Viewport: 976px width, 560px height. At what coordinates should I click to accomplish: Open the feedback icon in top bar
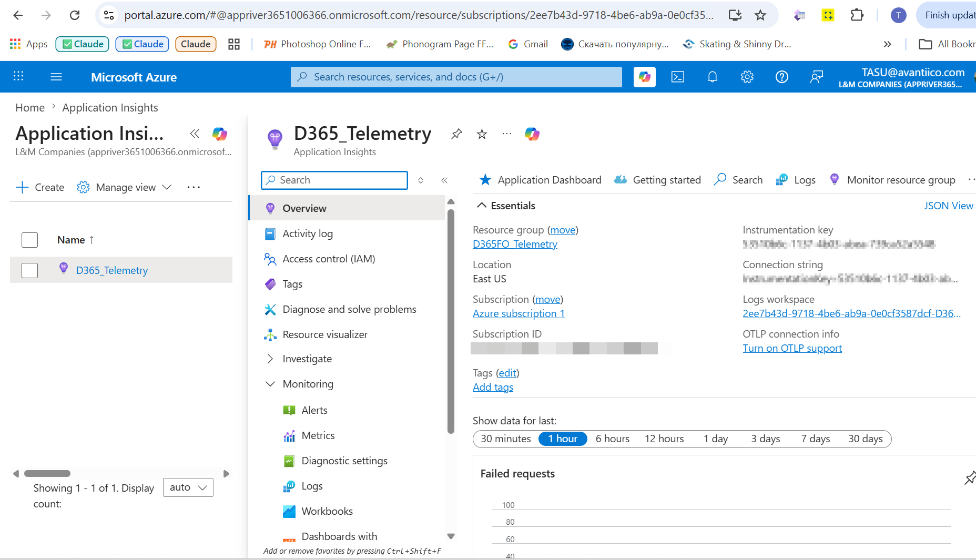tap(817, 77)
